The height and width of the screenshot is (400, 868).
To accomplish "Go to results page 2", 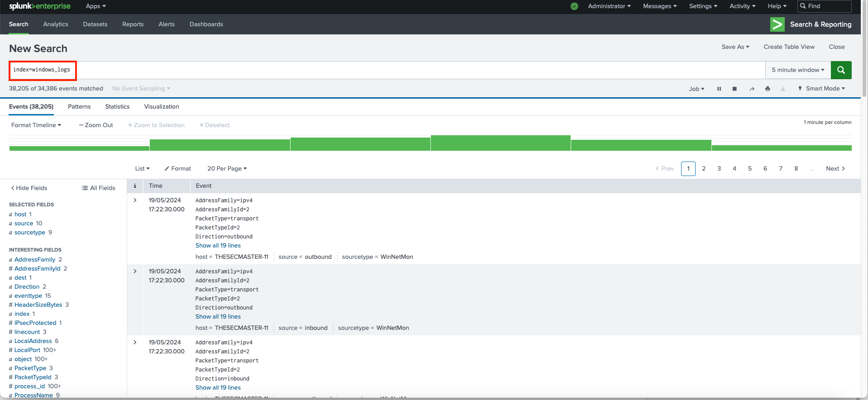I will 704,169.
